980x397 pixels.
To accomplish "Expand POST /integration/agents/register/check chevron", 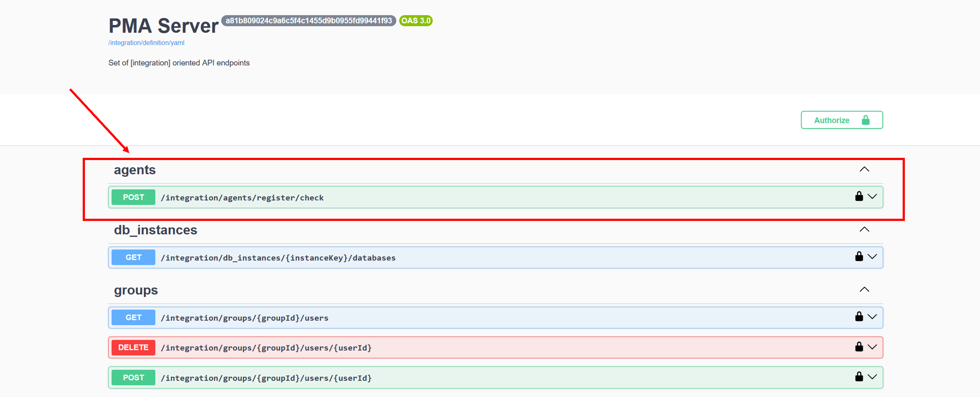I will point(872,196).
